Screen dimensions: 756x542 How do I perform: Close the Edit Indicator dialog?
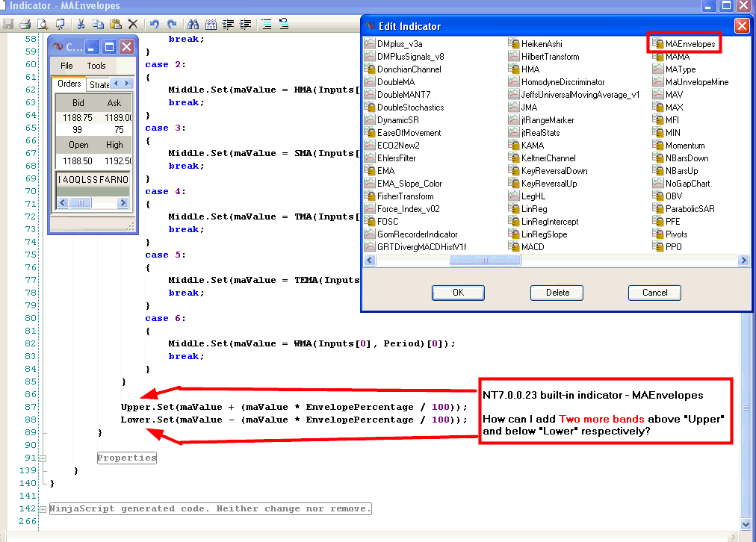point(742,25)
